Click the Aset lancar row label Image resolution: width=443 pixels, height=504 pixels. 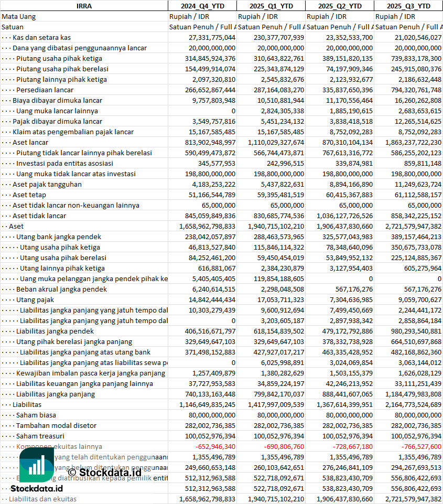pyautogui.click(x=30, y=143)
